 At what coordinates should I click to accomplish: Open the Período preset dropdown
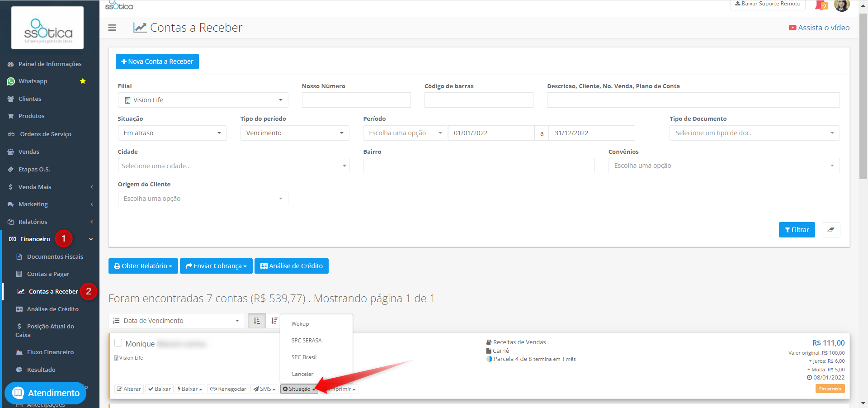click(x=406, y=133)
